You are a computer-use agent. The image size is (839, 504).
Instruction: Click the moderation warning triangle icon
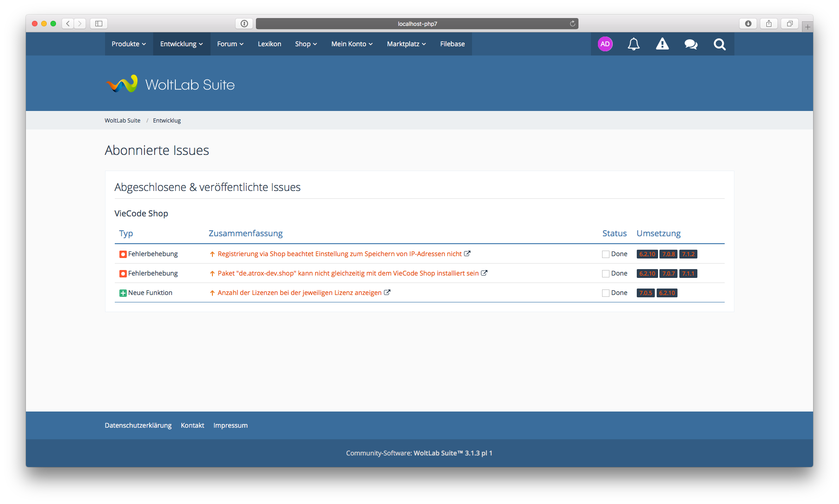point(662,44)
